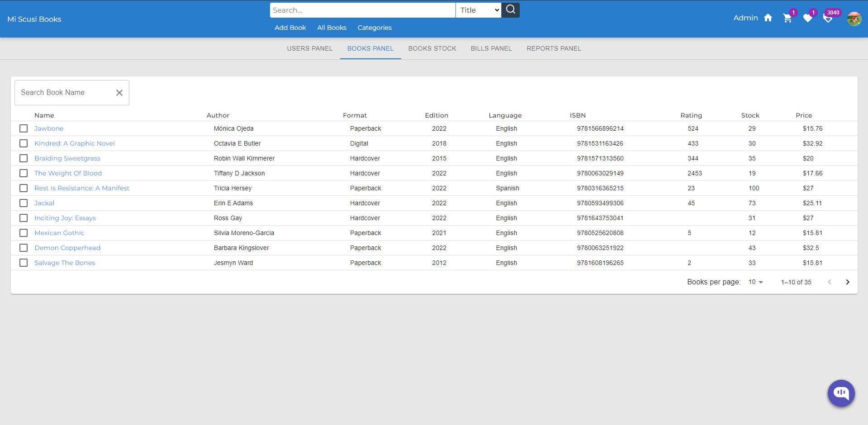Screen dimensions: 868x425
Task: Switch to the Users Panel tab
Action: [x=310, y=48]
